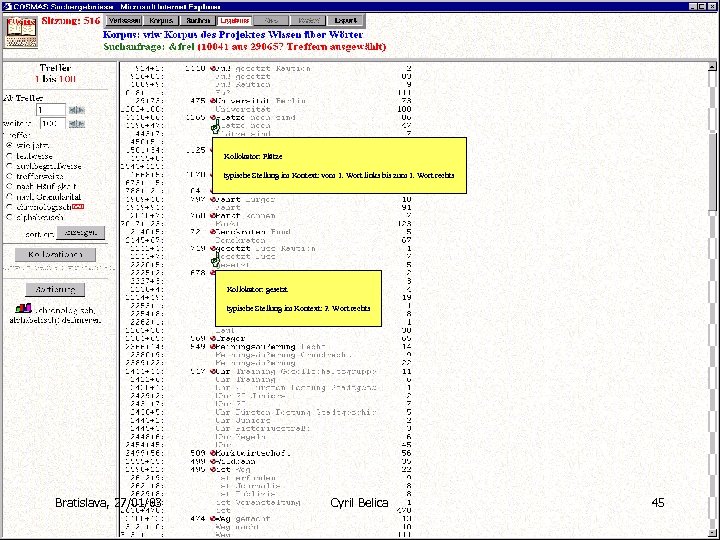Open the Suchen section
Image resolution: width=720 pixels, height=540 pixels.
click(x=197, y=21)
